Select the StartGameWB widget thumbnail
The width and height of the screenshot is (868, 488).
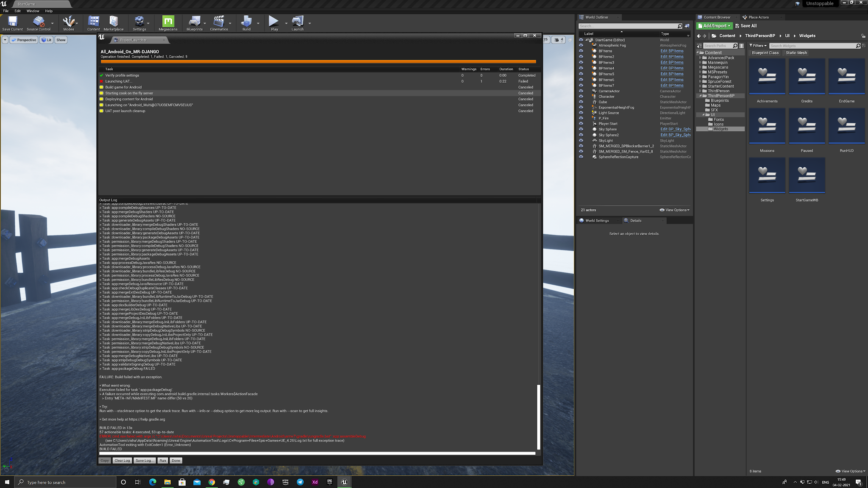point(807,175)
